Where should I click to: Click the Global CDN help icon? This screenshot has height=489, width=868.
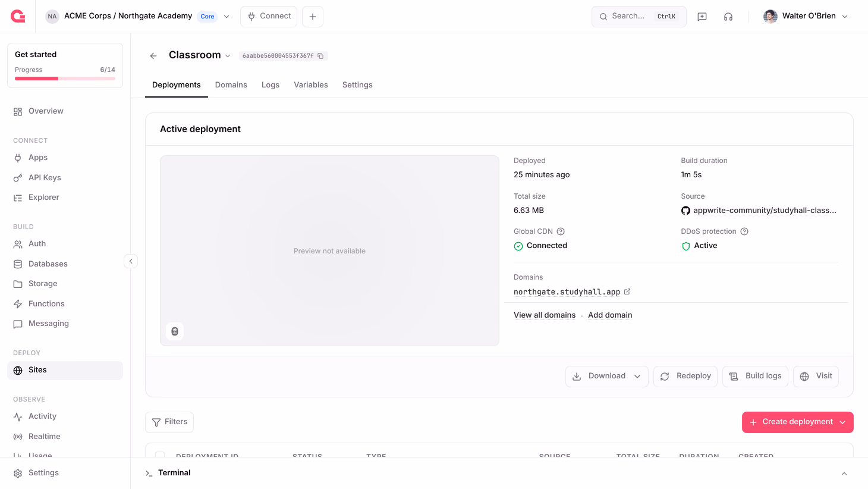(x=561, y=231)
